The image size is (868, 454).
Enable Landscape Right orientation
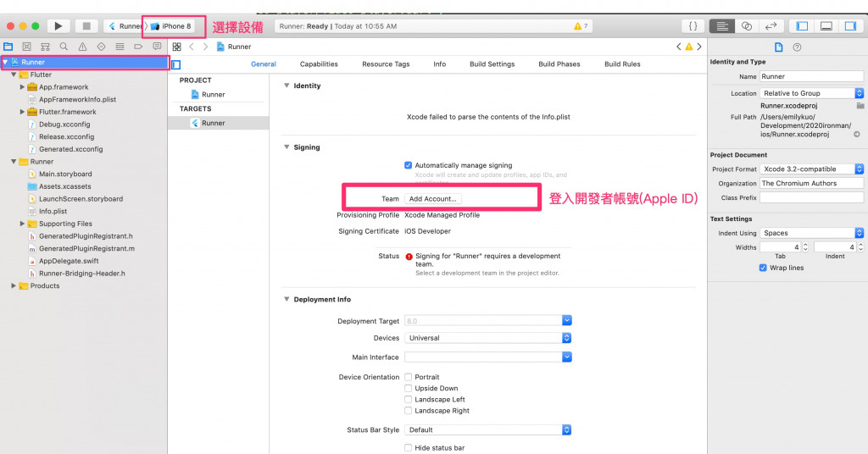pyautogui.click(x=408, y=411)
